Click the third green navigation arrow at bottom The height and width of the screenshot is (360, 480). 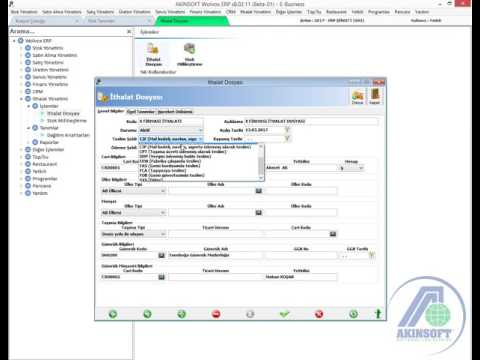pyautogui.click(x=182, y=314)
